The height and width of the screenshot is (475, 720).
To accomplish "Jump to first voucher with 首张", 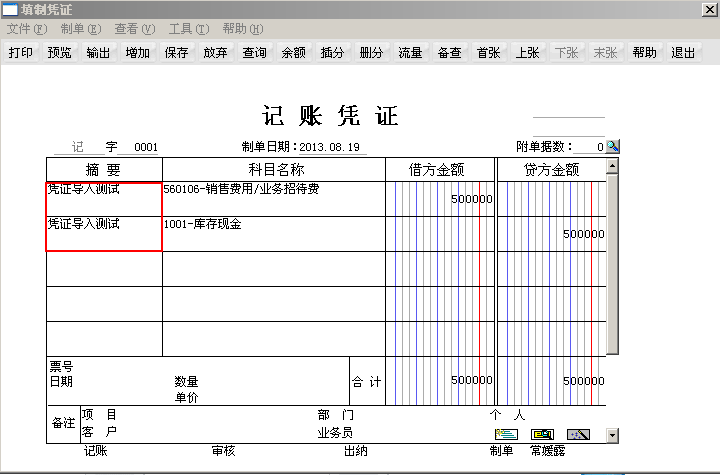I will [488, 52].
